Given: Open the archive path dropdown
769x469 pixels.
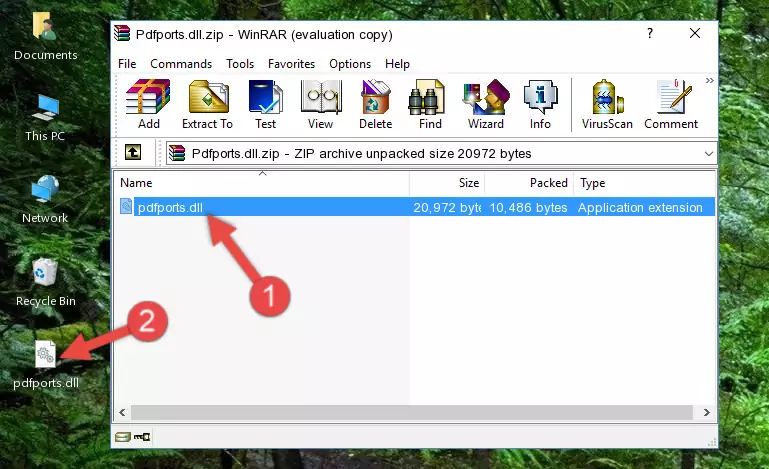Looking at the screenshot, I should [x=709, y=154].
